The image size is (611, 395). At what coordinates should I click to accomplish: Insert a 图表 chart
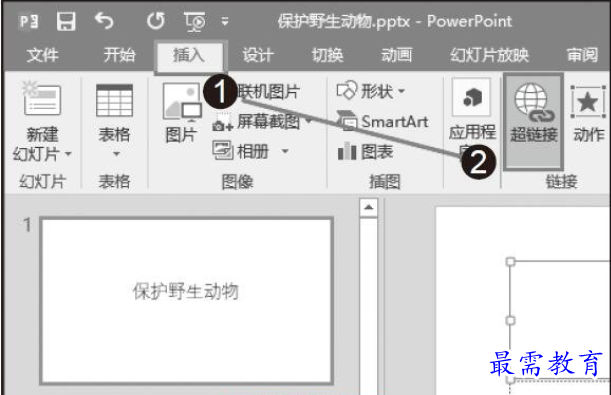point(366,152)
